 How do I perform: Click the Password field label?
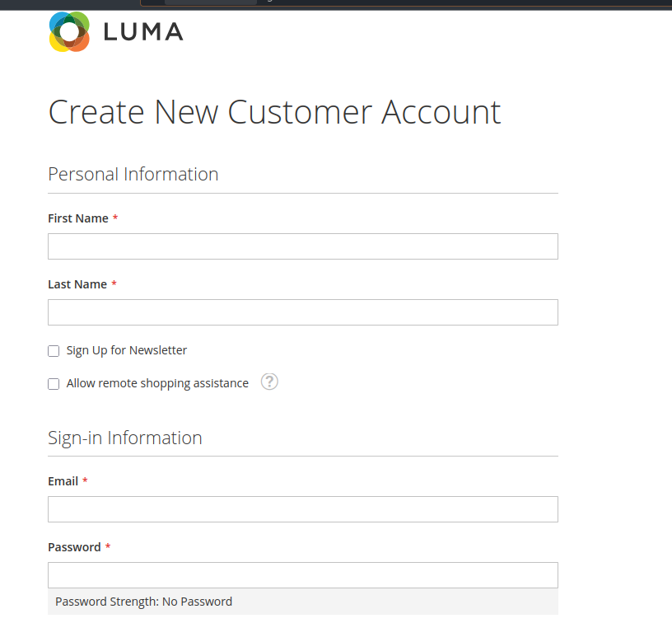pos(75,547)
